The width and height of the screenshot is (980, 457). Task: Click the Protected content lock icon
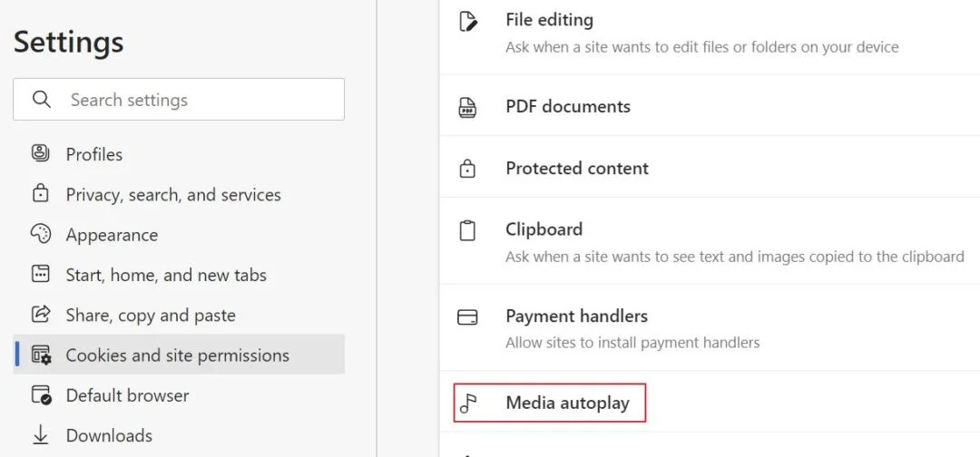pos(467,168)
